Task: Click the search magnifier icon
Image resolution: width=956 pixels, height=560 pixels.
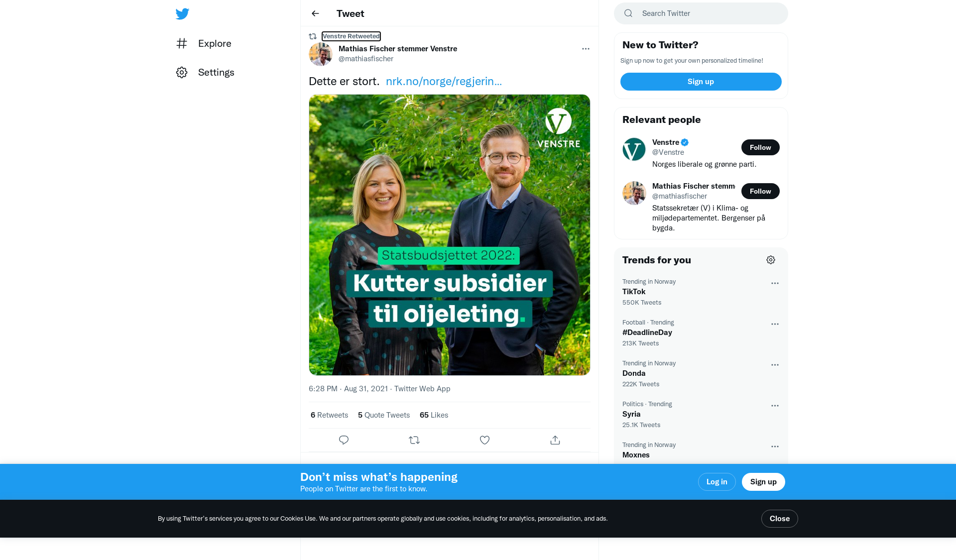Action: coord(628,13)
